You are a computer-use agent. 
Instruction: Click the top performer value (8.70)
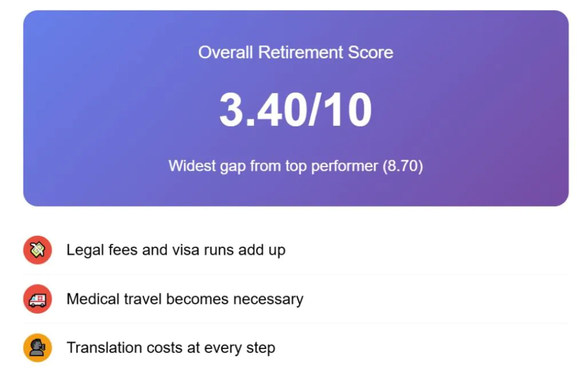(x=403, y=166)
